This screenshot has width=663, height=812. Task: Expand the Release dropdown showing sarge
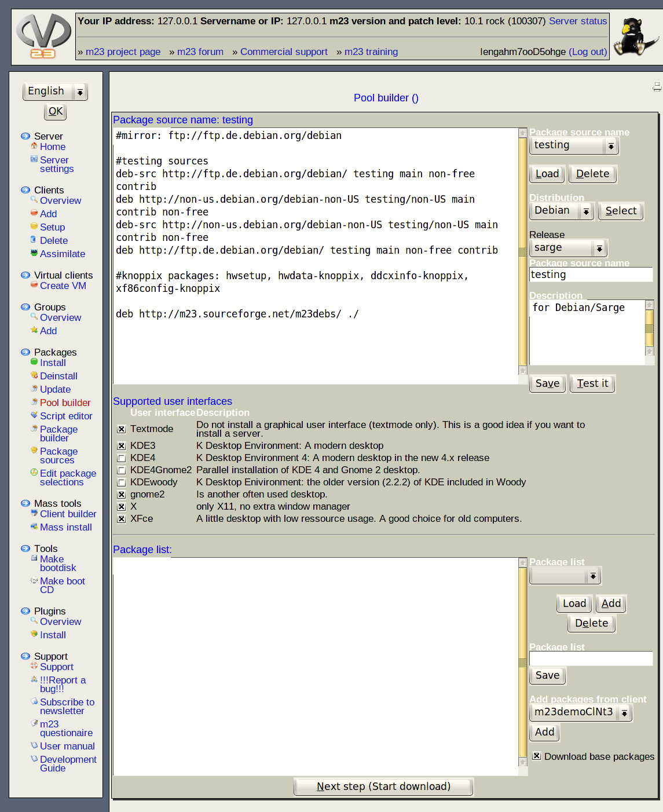tap(568, 248)
